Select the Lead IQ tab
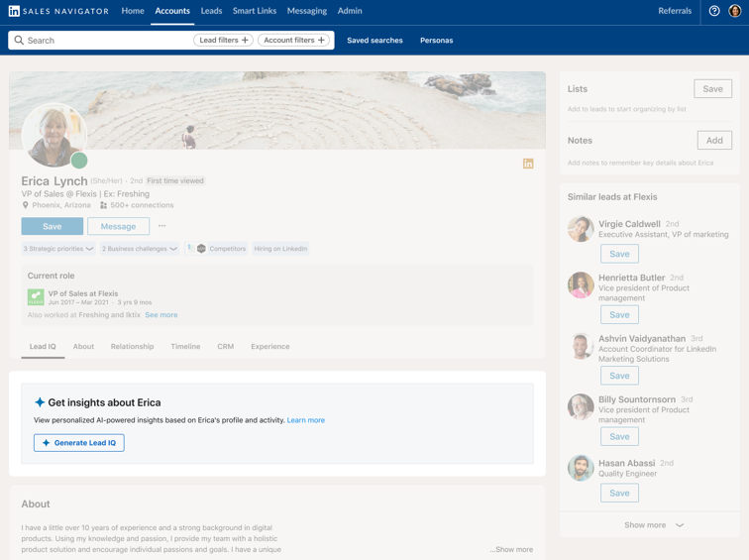This screenshot has width=749, height=560. click(x=43, y=347)
